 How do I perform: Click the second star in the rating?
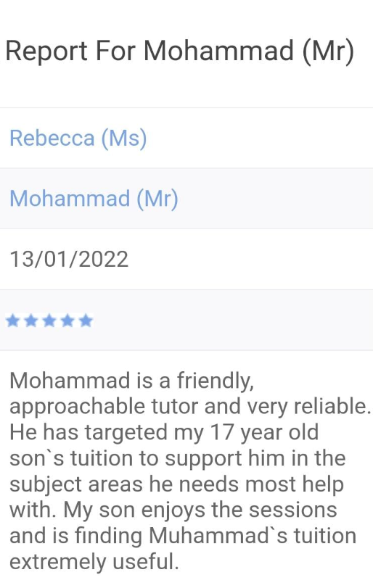pyautogui.click(x=31, y=321)
